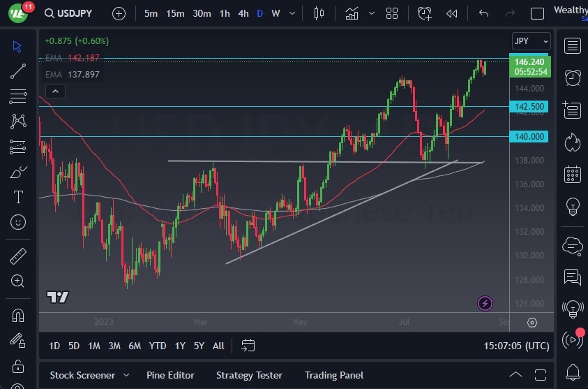Click the zoom in magnifier tool
Image resolution: width=588 pixels, height=389 pixels.
click(18, 281)
